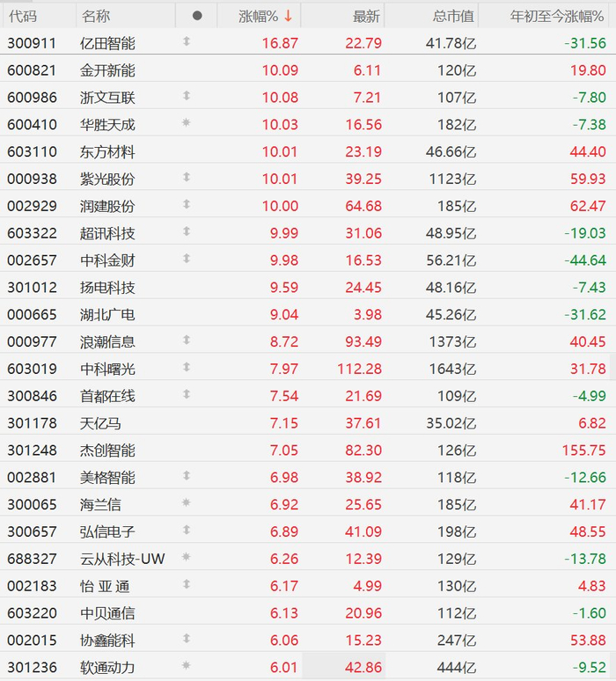Click the 紫光股份 stock name
This screenshot has width=616, height=681.
pyautogui.click(x=107, y=179)
